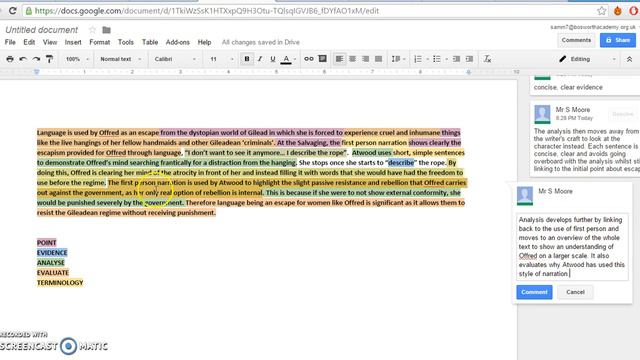Align text left
The width and height of the screenshot is (640, 360).
tap(339, 59)
